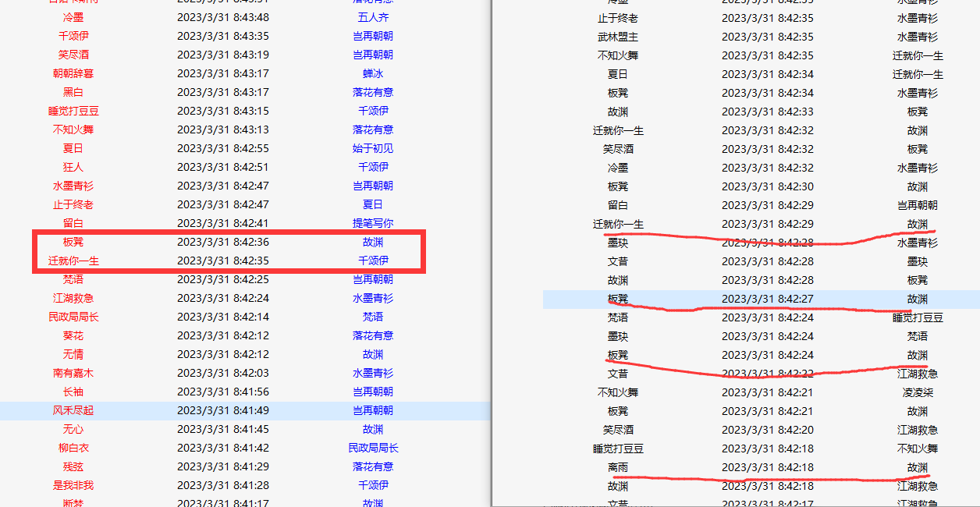
Task: Select the timestamp 2023/3/31 8:42:33
Action: pyautogui.click(x=768, y=112)
